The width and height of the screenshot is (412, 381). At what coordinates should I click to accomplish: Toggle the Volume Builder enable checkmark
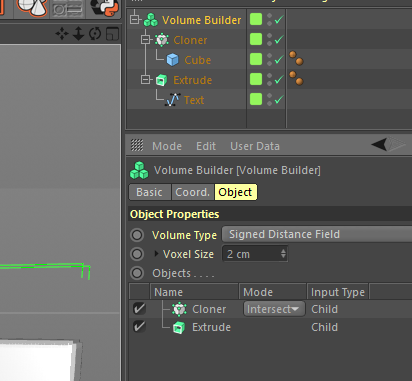point(279,20)
